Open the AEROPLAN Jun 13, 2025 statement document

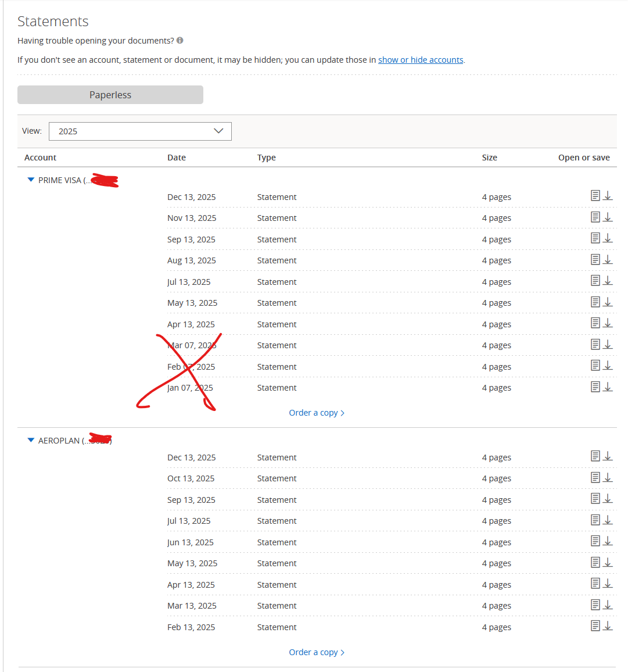pyautogui.click(x=595, y=541)
